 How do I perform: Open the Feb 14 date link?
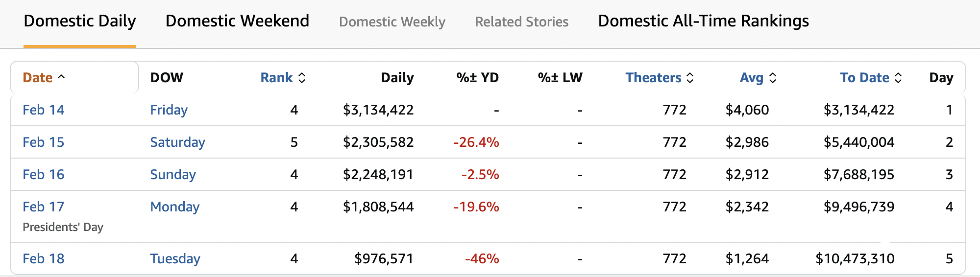click(x=44, y=110)
